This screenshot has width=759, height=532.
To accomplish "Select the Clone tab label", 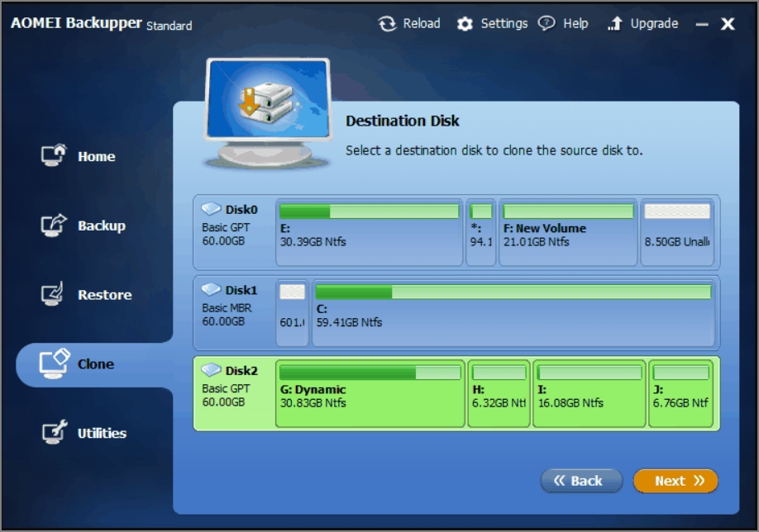I will pyautogui.click(x=96, y=364).
